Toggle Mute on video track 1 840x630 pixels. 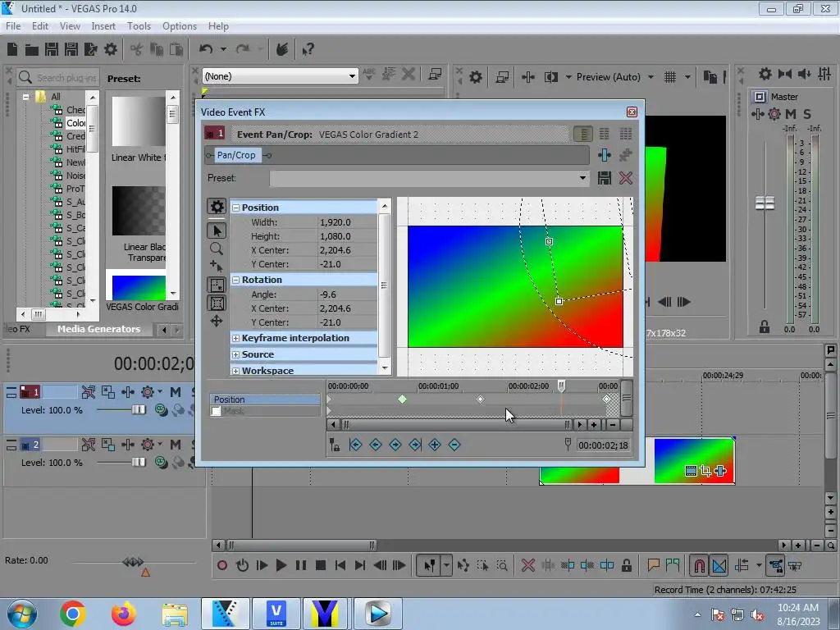(176, 392)
